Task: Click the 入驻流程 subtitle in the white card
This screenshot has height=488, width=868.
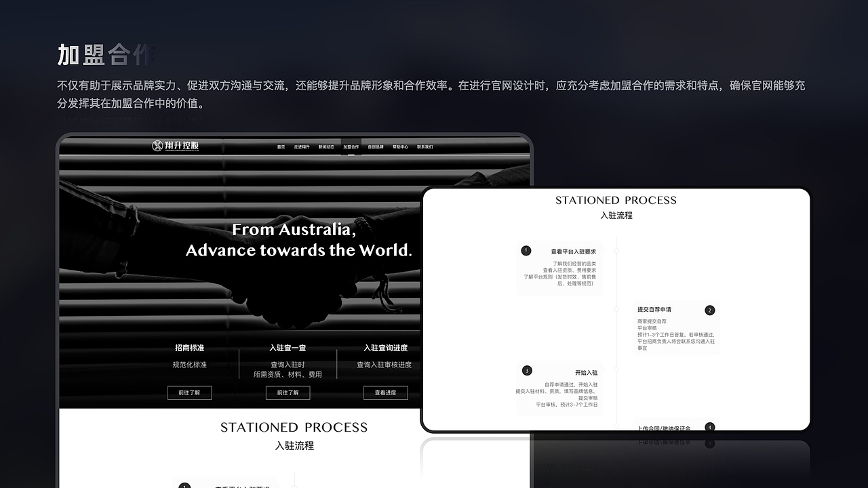Action: tap(616, 216)
